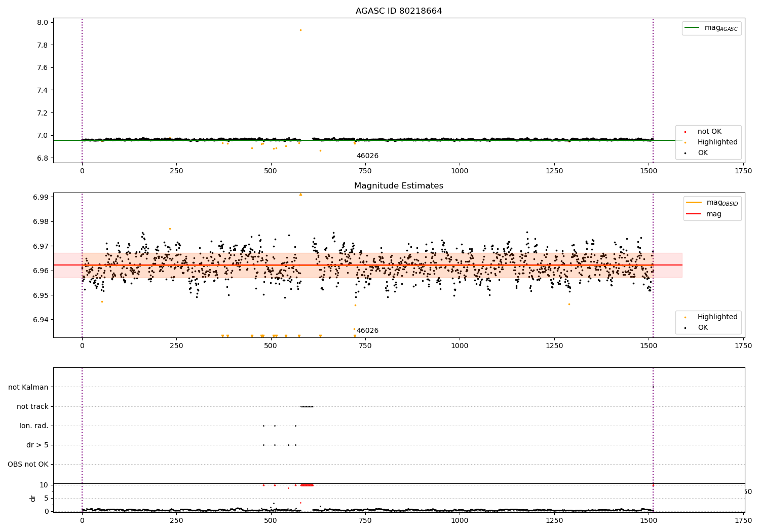Click the run of black 'not track' flag markers
This screenshot has width=760, height=532.
click(307, 406)
